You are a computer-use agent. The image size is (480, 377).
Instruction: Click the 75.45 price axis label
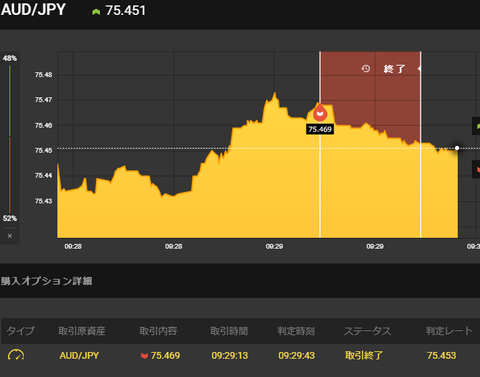click(x=44, y=150)
